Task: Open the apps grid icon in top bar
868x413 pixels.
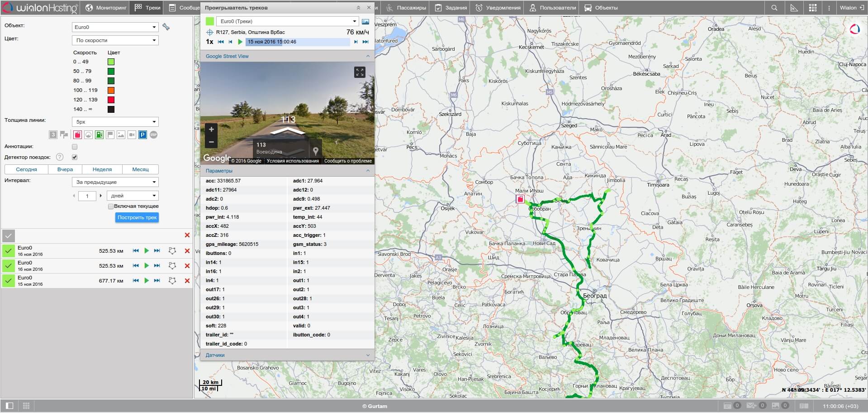Action: pyautogui.click(x=812, y=8)
